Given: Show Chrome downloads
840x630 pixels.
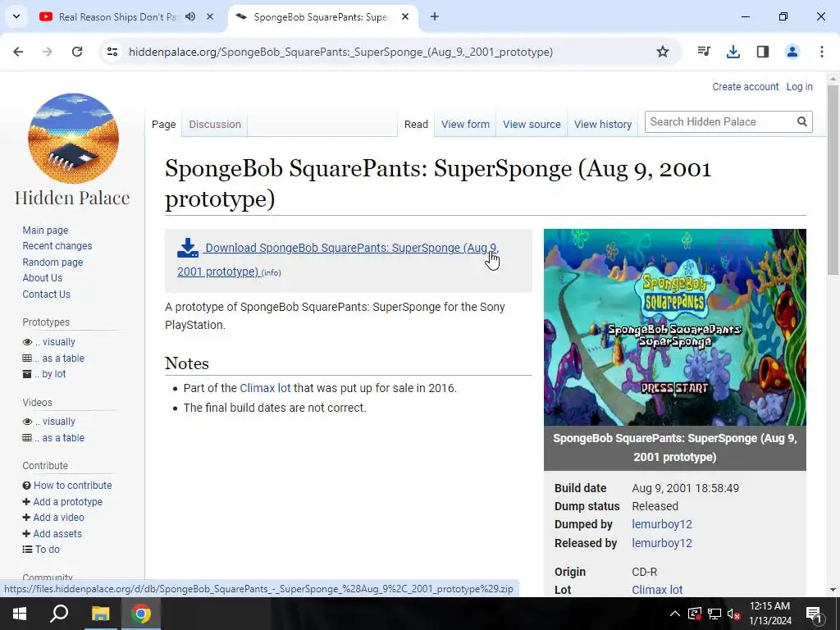Looking at the screenshot, I should point(733,52).
